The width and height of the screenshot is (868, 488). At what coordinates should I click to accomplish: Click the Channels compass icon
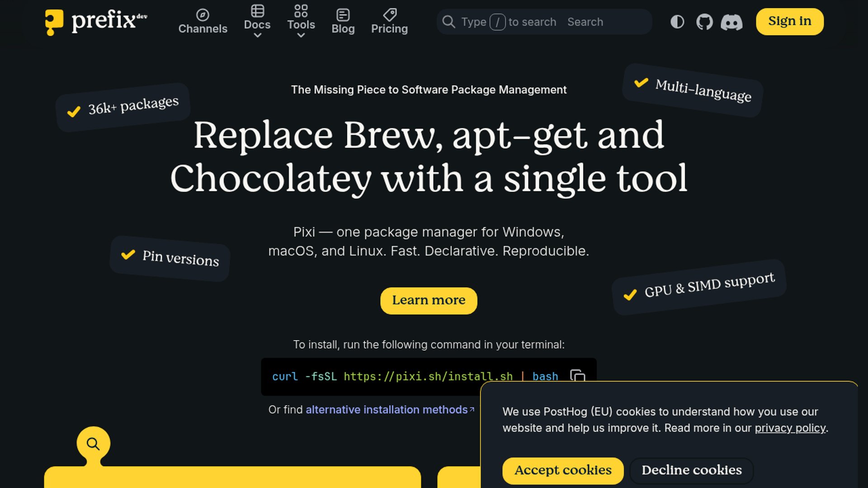(x=203, y=15)
